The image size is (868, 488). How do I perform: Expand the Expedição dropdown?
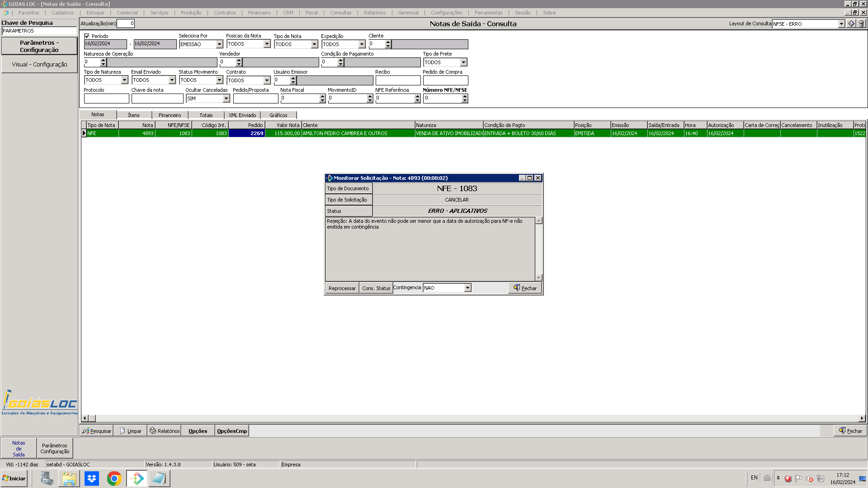click(362, 44)
